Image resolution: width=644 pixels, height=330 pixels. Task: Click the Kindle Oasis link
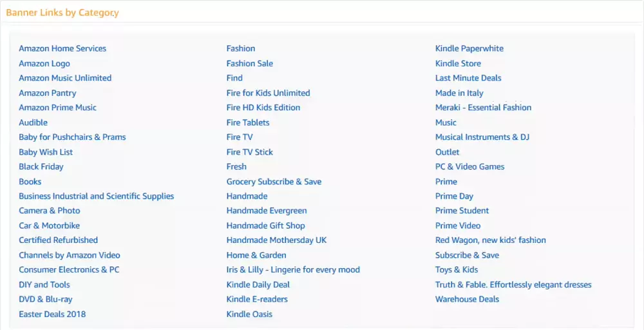249,314
